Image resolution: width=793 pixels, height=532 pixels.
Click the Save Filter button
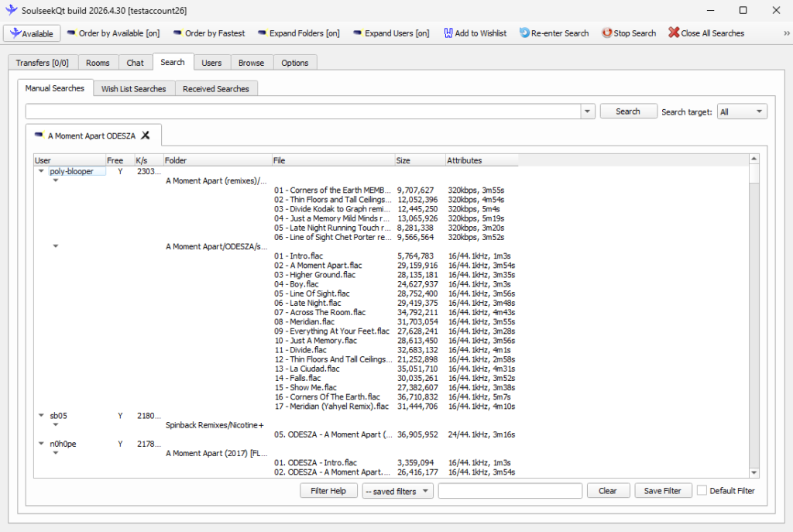pos(663,491)
